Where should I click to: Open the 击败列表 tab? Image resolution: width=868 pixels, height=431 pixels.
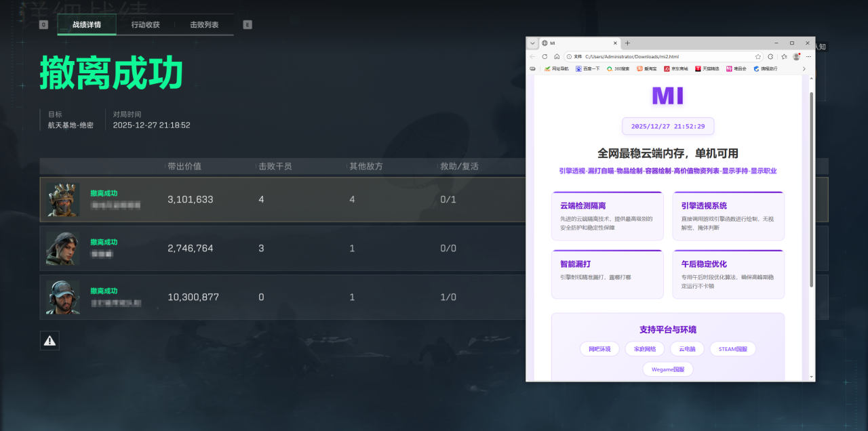(205, 24)
